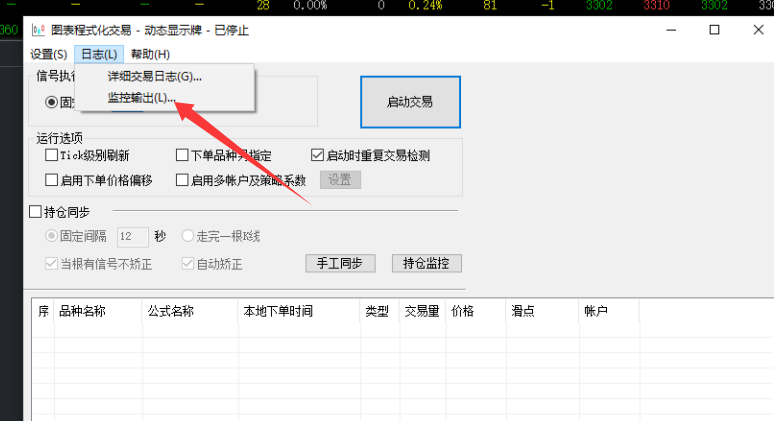Enable the 下单品种另指定 checkbox
774x421 pixels.
coord(182,155)
